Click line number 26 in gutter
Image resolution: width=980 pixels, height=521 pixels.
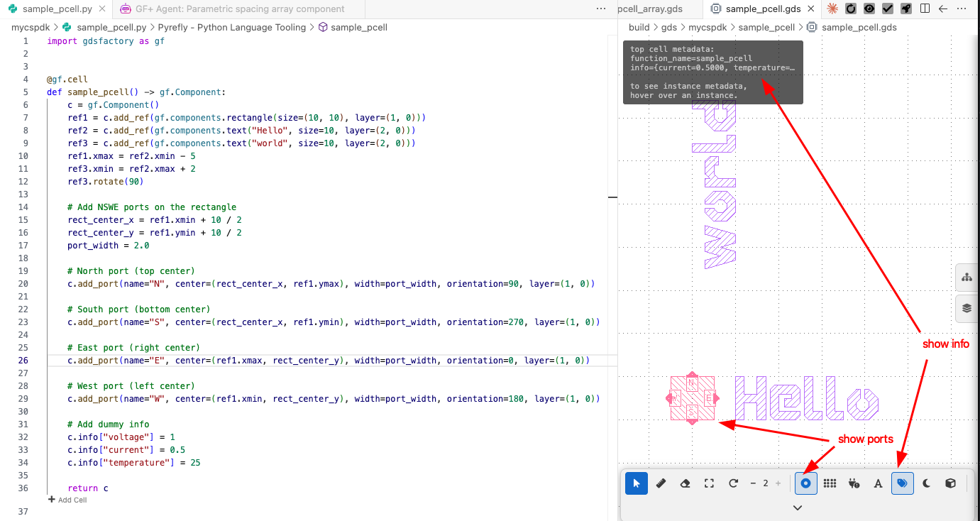point(23,361)
